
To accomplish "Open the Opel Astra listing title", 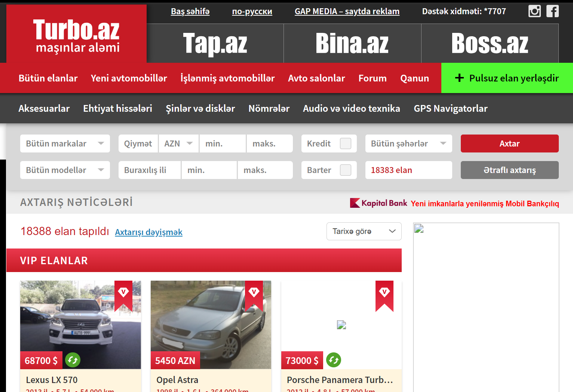I will [177, 380].
